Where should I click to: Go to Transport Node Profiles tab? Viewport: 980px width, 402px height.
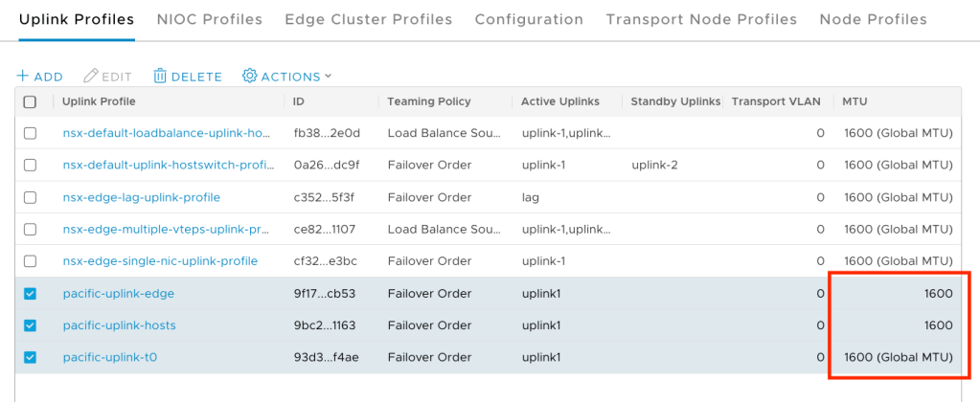(x=701, y=19)
